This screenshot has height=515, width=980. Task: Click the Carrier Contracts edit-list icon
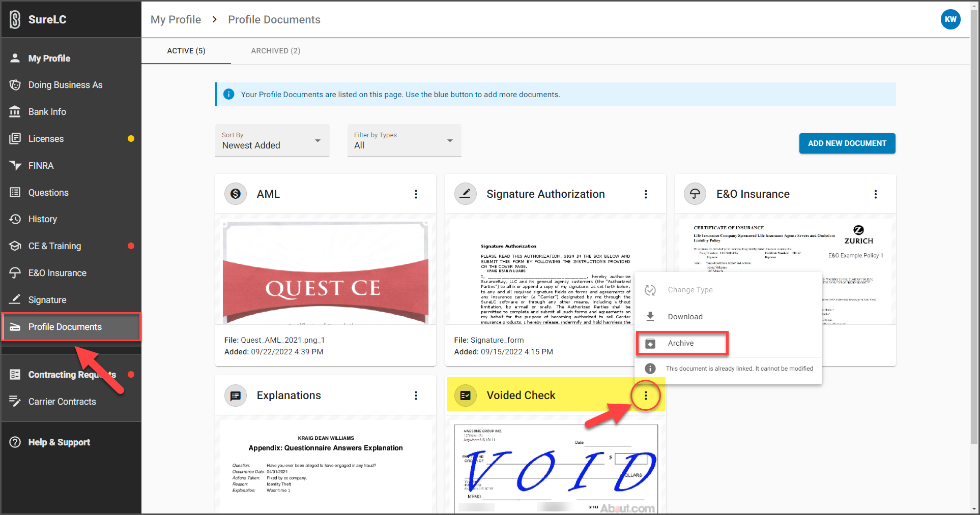(15, 402)
